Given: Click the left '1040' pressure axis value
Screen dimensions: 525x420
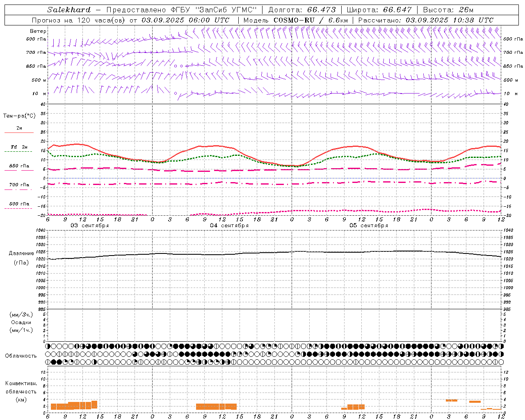Looking at the screenshot, I should [41, 231].
